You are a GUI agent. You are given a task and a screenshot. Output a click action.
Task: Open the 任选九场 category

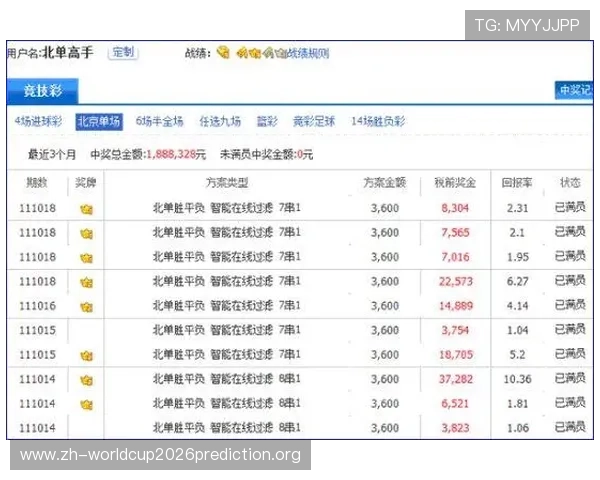[x=220, y=121]
